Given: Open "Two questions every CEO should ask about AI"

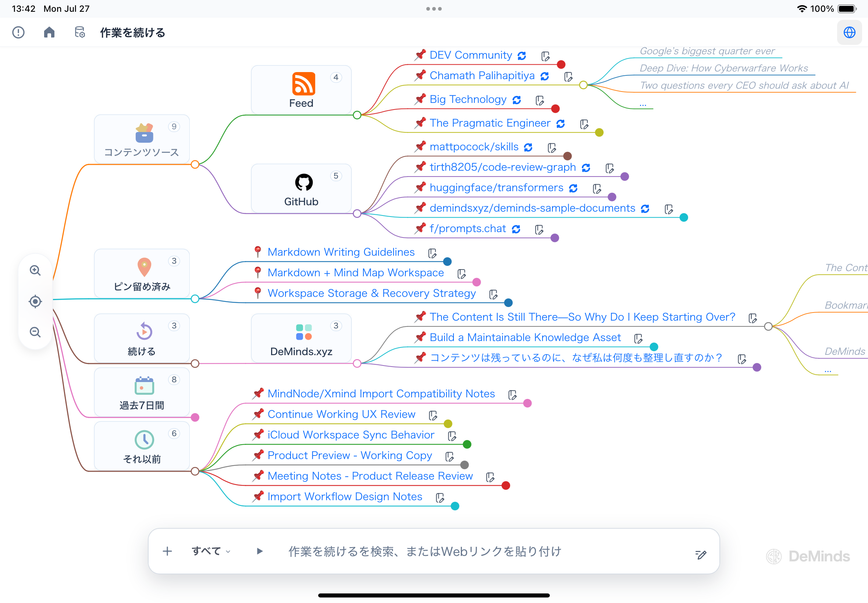Looking at the screenshot, I should coord(744,85).
